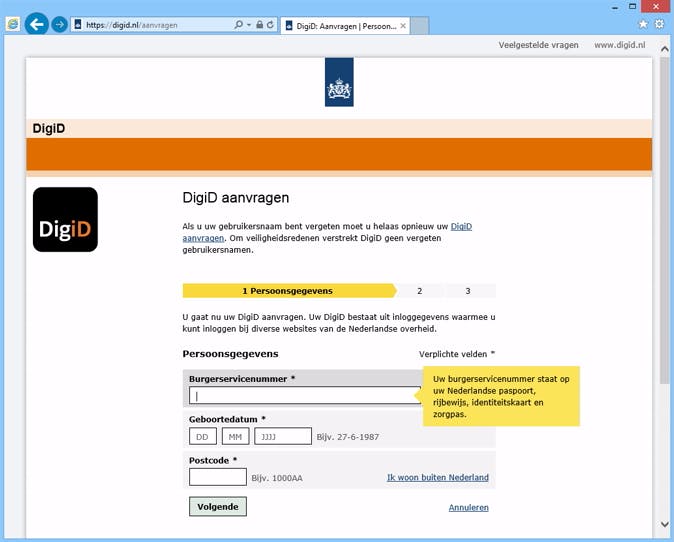Click the site favicon in the address bar
The image size is (674, 542).
point(78,24)
